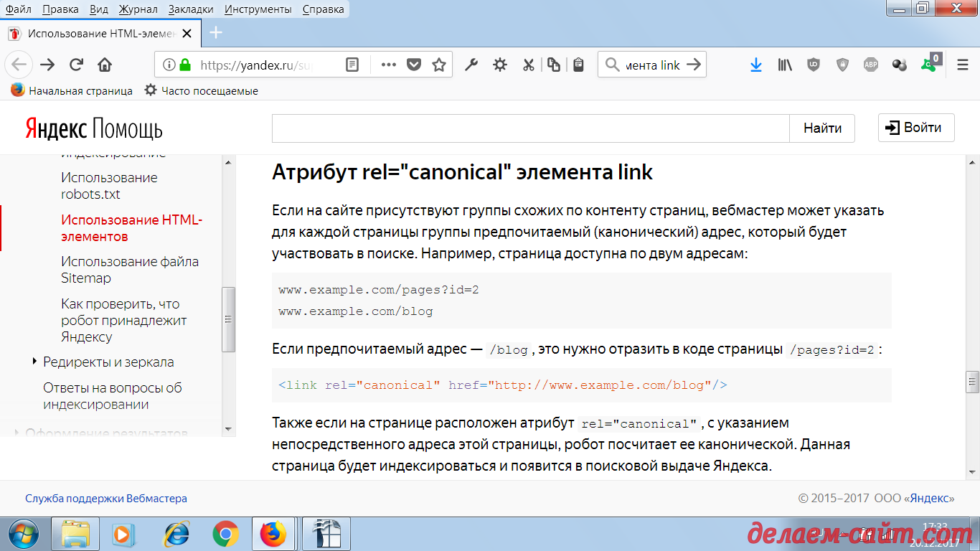Screen dimensions: 980x551
Task: Expand the Редиректы и зеркала section
Action: tap(34, 362)
